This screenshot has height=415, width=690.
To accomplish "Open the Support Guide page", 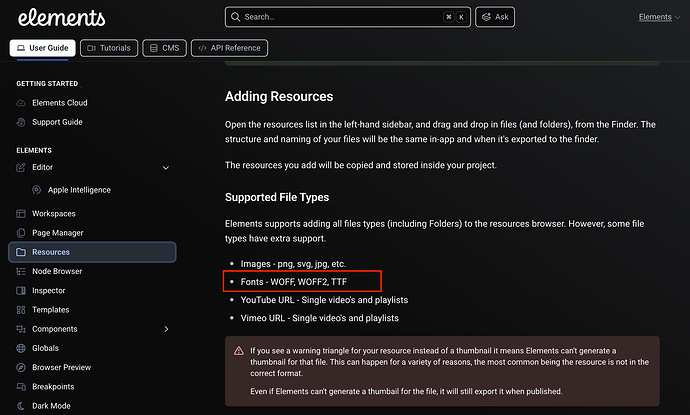I will tap(57, 122).
